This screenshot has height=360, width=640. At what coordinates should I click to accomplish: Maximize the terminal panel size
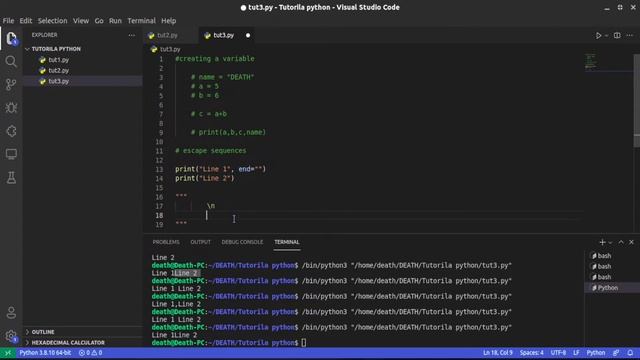[621, 242]
